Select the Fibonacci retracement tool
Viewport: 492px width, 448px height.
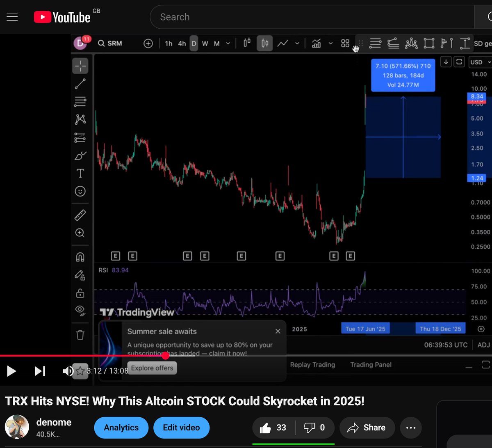pos(80,102)
